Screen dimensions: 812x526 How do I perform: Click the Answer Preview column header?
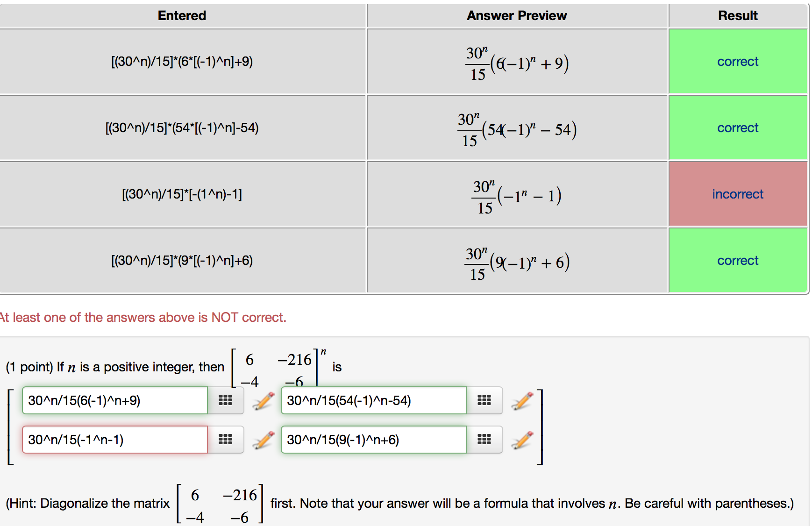(x=517, y=15)
